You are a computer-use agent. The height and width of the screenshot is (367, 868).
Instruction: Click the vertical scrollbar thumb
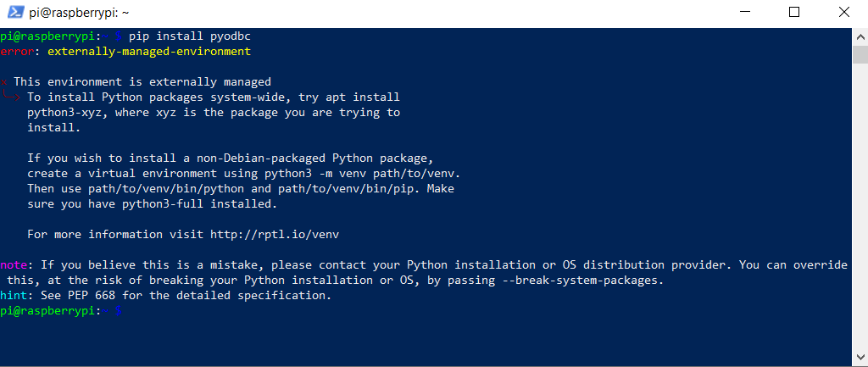860,53
